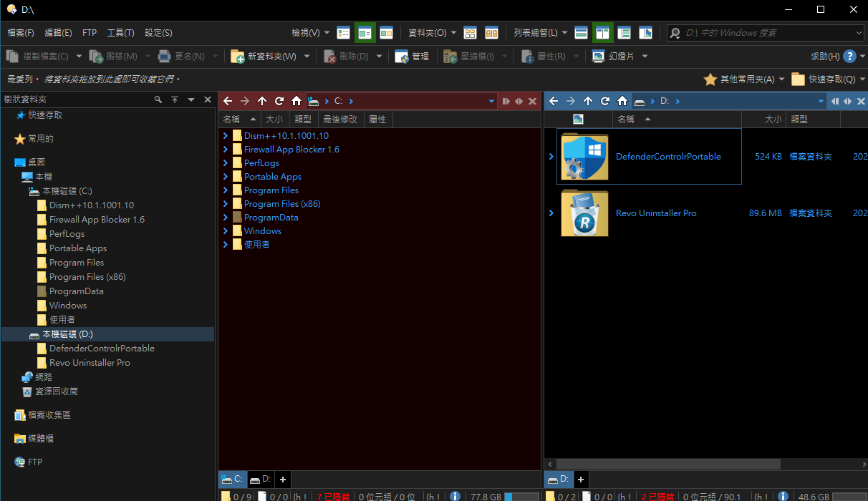Toggle folder tree lister layout icon
This screenshot has width=868, height=501.
click(625, 32)
